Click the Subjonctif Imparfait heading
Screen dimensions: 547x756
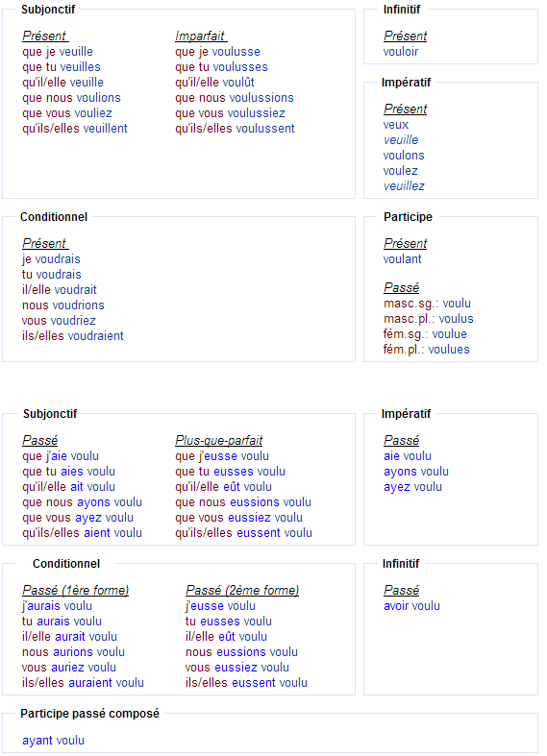[x=201, y=37]
